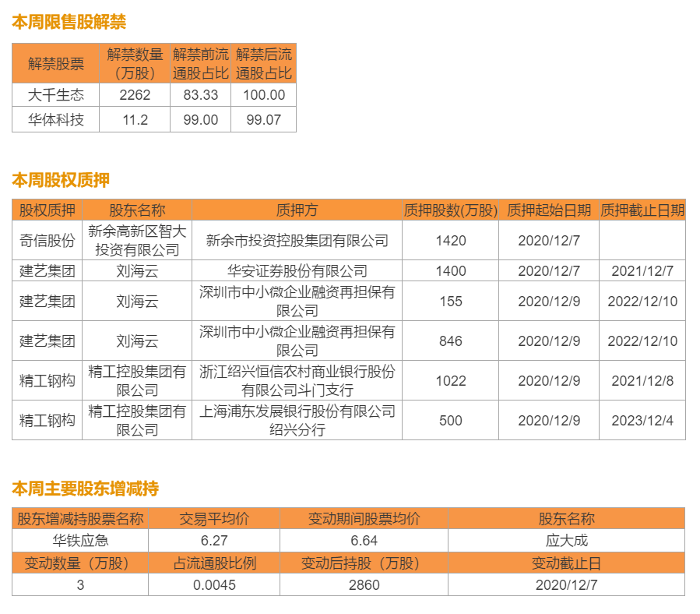Click the shareholder name 应大成
Image resolution: width=700 pixels, height=614 pixels.
pos(567,541)
